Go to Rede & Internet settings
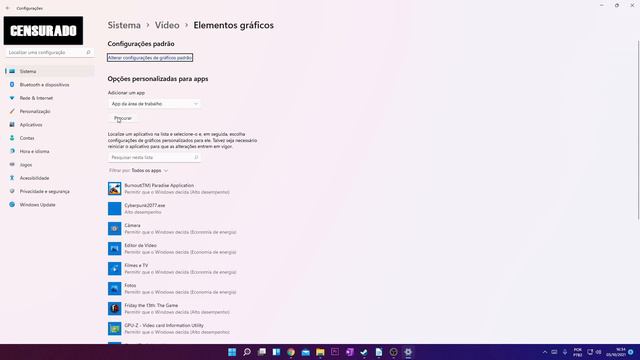This screenshot has height=360, width=640. pyautogui.click(x=50, y=98)
